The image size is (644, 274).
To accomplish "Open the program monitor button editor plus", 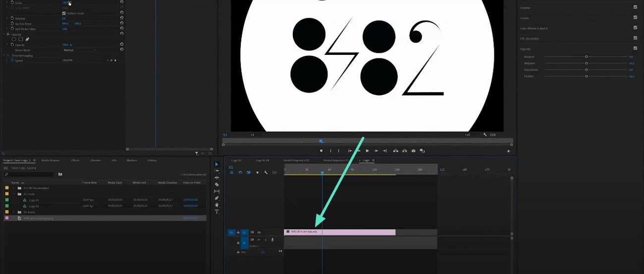I will click(x=508, y=151).
